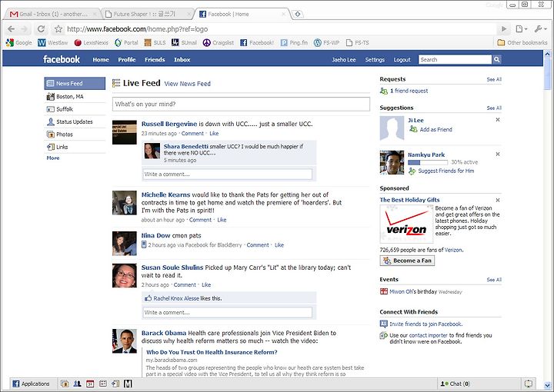Viewport: 554px width, 392px height.
Task: Open Who Do You Trust article link
Action: (212, 352)
